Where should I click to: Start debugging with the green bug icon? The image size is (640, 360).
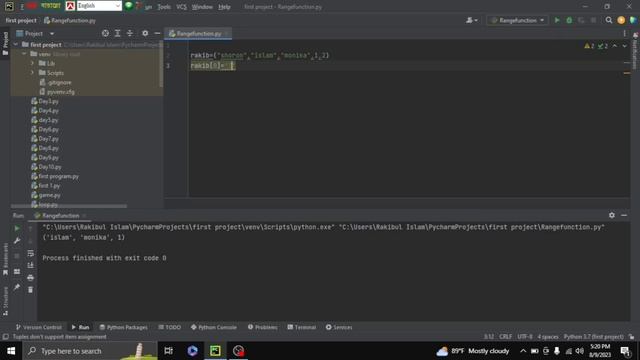(569, 20)
